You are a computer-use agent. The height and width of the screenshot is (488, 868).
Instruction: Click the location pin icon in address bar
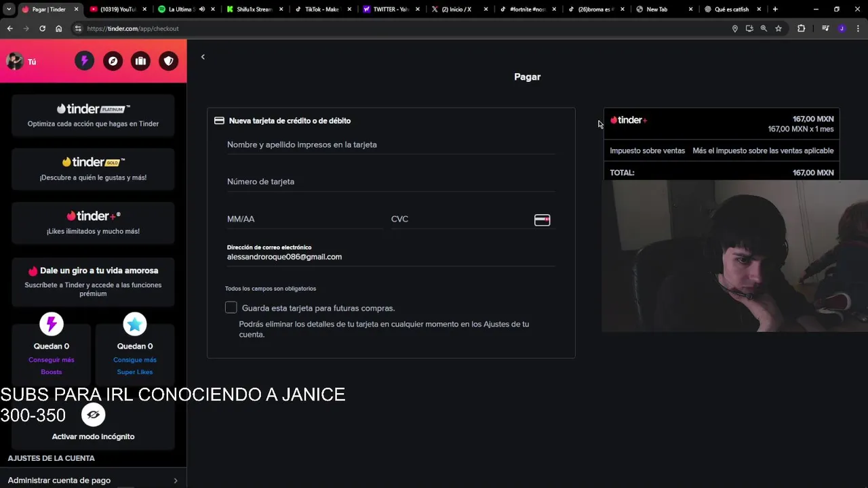[x=734, y=28]
